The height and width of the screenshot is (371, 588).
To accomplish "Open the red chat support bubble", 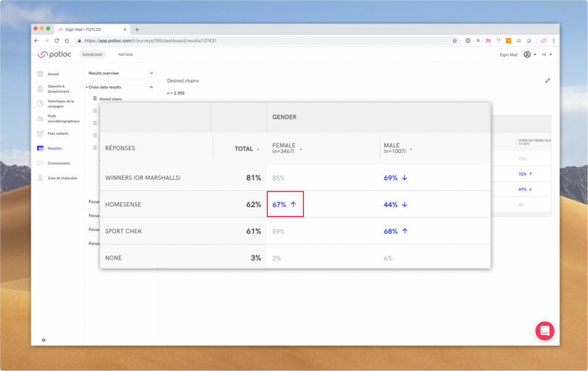I will point(544,331).
